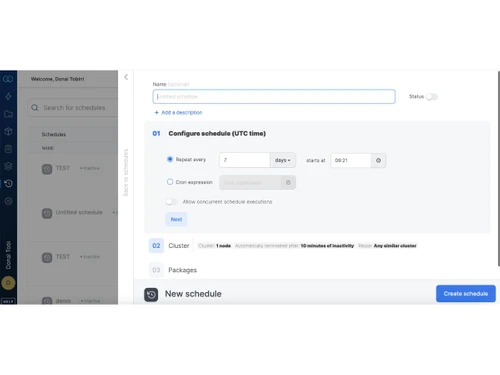Click Create schedule button

pos(466,294)
